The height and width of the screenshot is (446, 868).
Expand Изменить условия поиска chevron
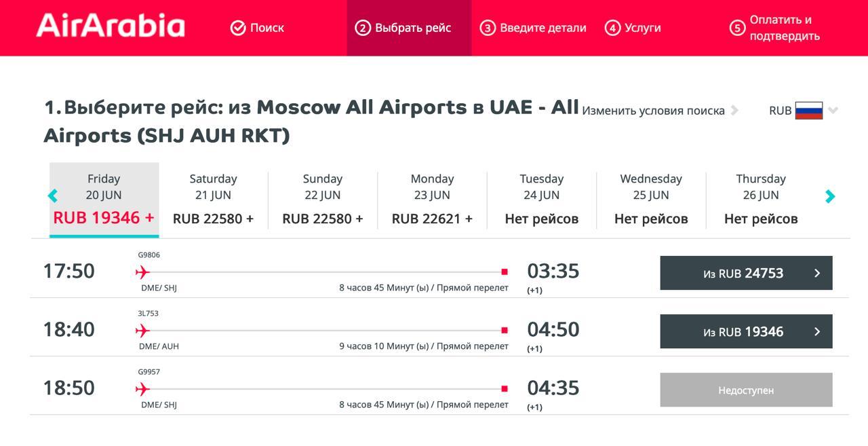point(736,111)
